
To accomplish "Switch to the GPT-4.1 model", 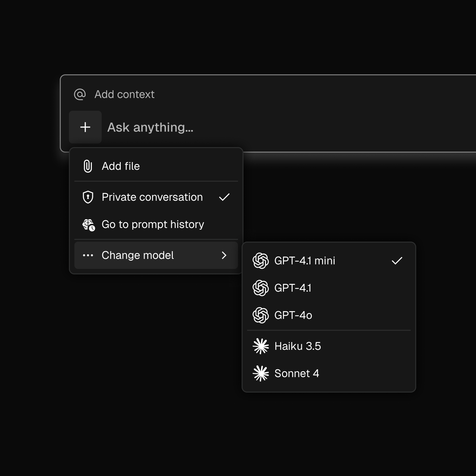I will (329, 288).
